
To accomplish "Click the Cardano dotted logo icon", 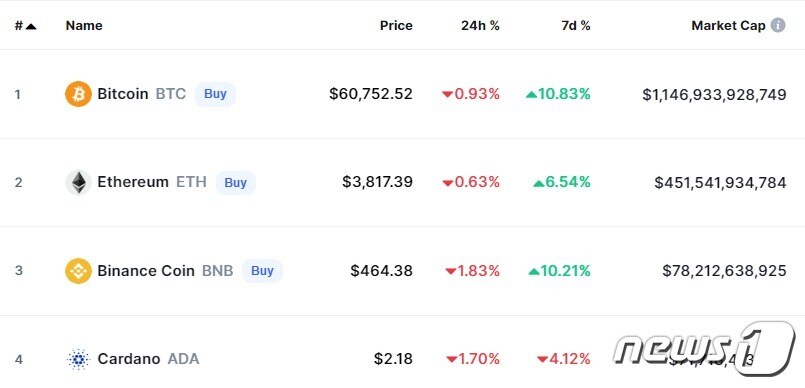I will point(79,359).
